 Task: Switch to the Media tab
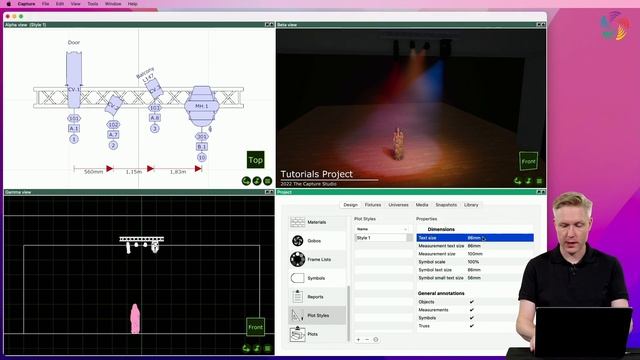coord(422,205)
